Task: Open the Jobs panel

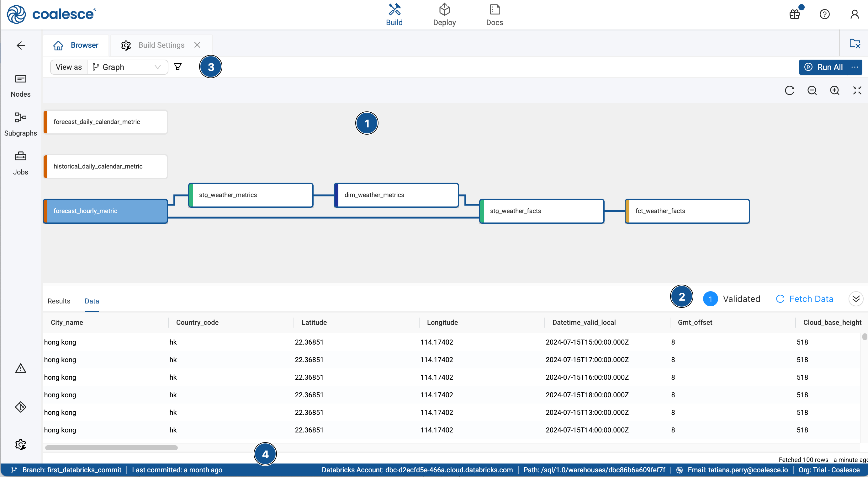Action: coord(21,163)
